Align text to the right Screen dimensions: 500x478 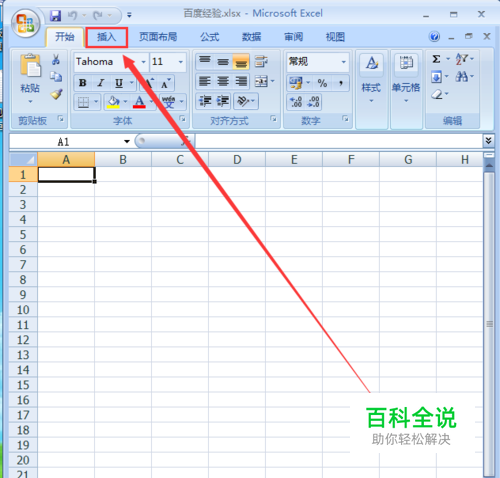[x=241, y=81]
